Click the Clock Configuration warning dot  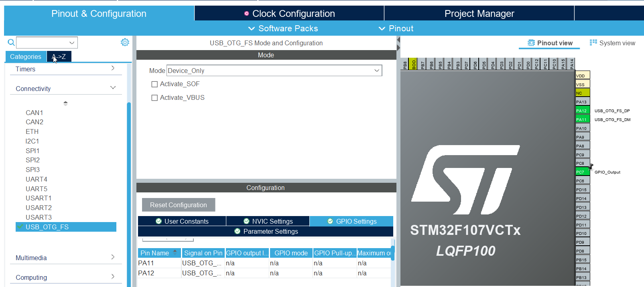coord(246,14)
